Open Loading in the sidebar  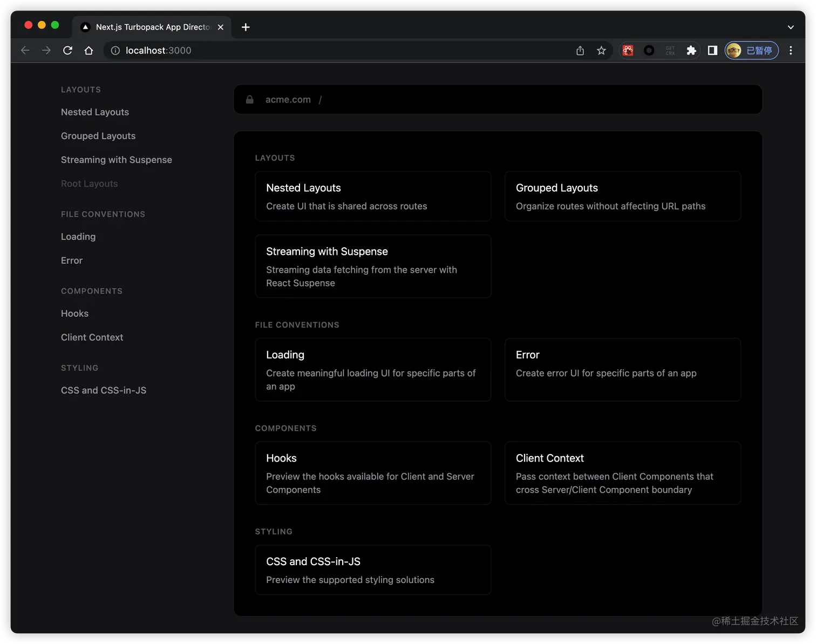pyautogui.click(x=78, y=236)
